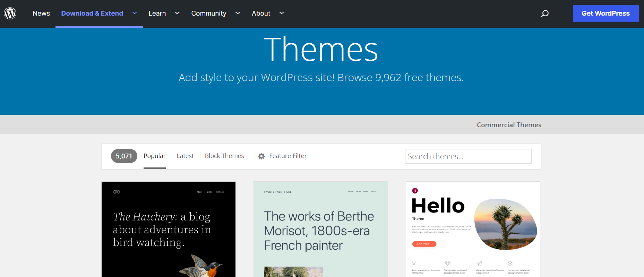Open the site search magnifier icon
The width and height of the screenshot is (644, 277).
point(545,14)
